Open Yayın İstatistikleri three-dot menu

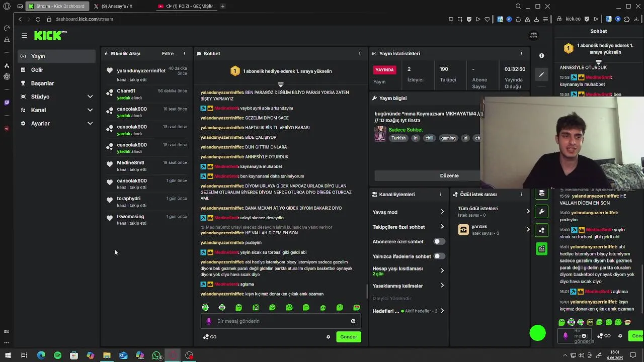point(521,54)
